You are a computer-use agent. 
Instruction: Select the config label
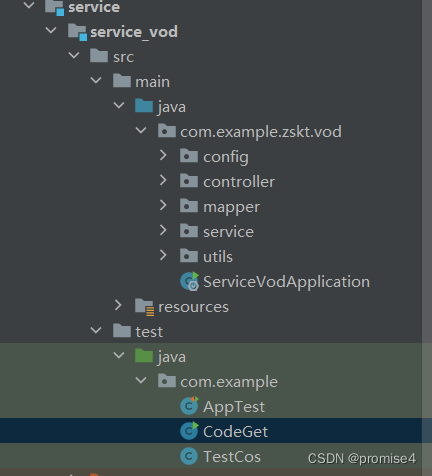click(226, 157)
